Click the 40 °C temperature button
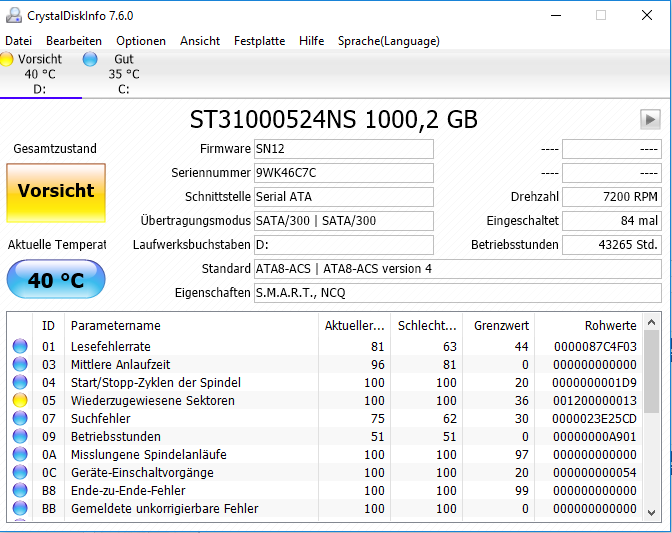 (56, 279)
